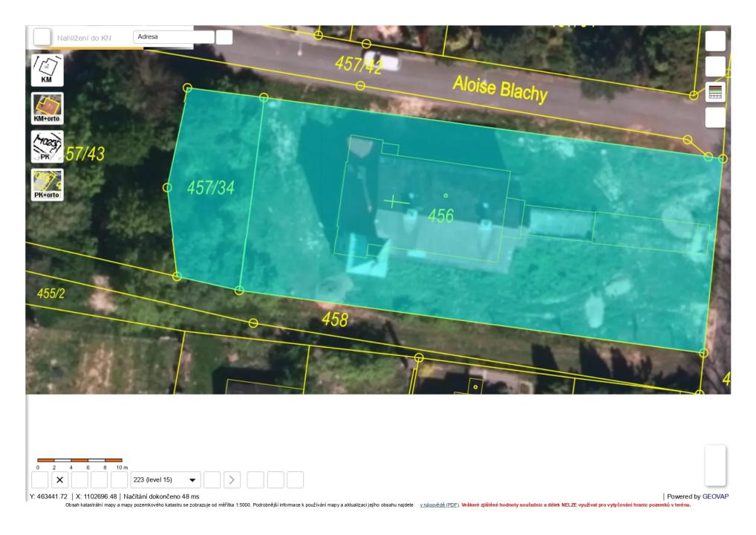Click the right chevron next to scale

click(232, 480)
